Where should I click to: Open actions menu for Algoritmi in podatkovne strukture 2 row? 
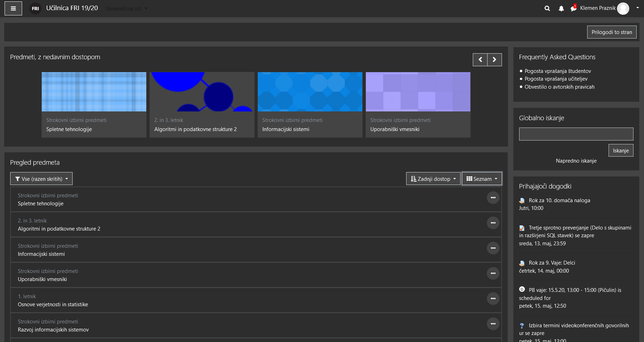pos(493,223)
